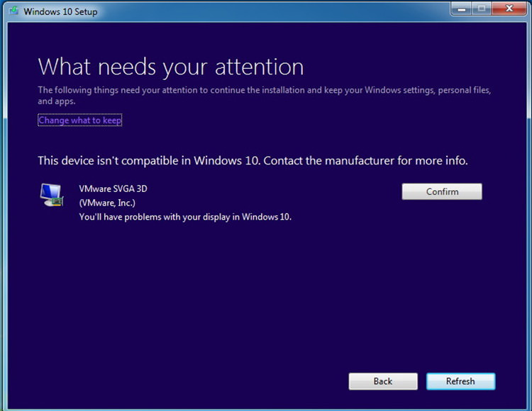Click the Windows 10 Setup title bar icon

[13, 11]
